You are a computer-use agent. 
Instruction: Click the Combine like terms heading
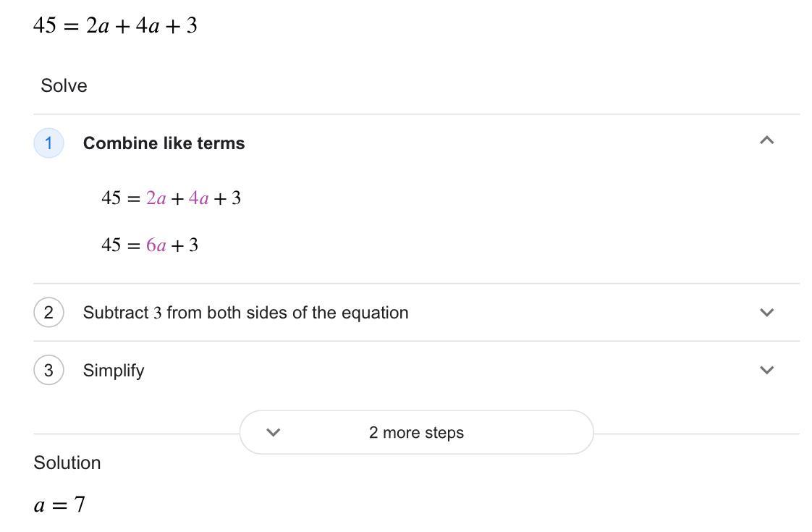click(x=164, y=143)
